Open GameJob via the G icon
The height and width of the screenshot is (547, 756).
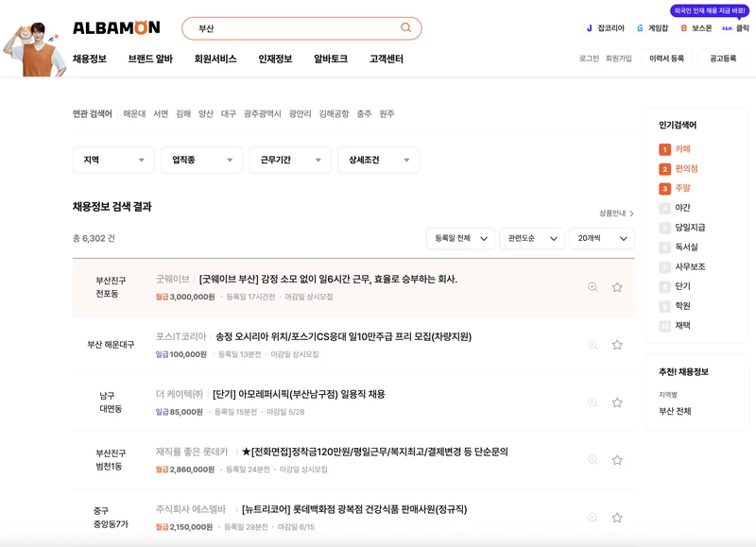click(x=639, y=26)
